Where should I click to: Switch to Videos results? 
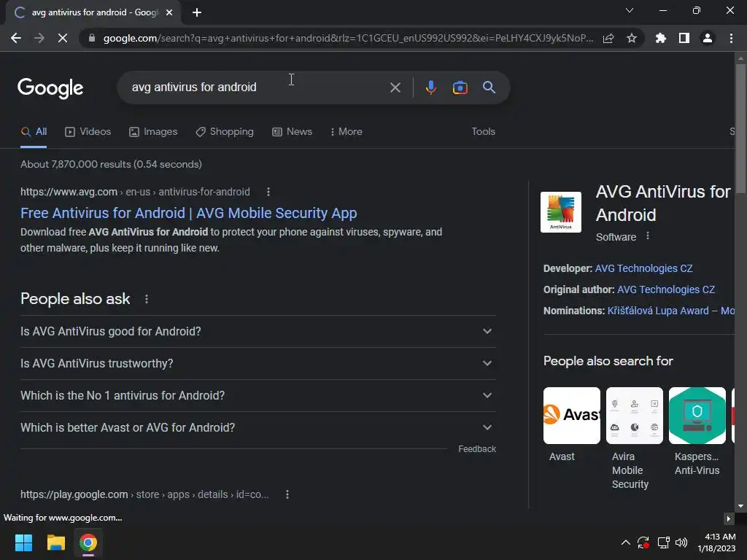(88, 132)
